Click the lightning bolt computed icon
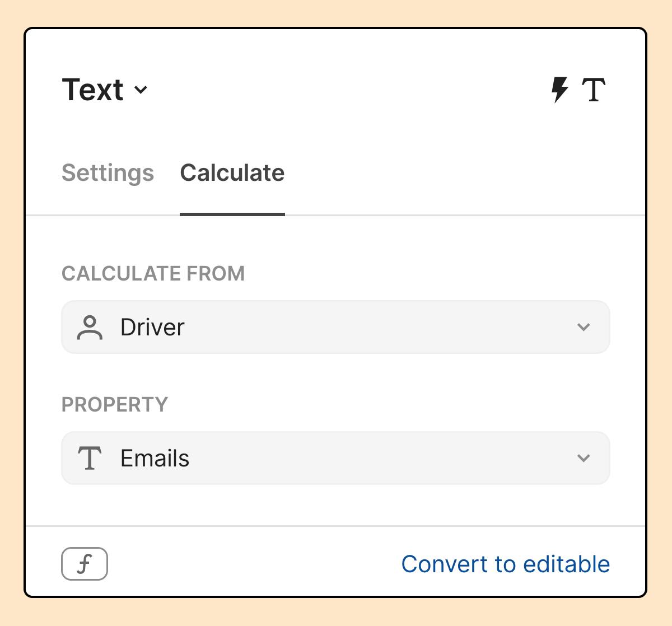The image size is (672, 626). click(559, 90)
